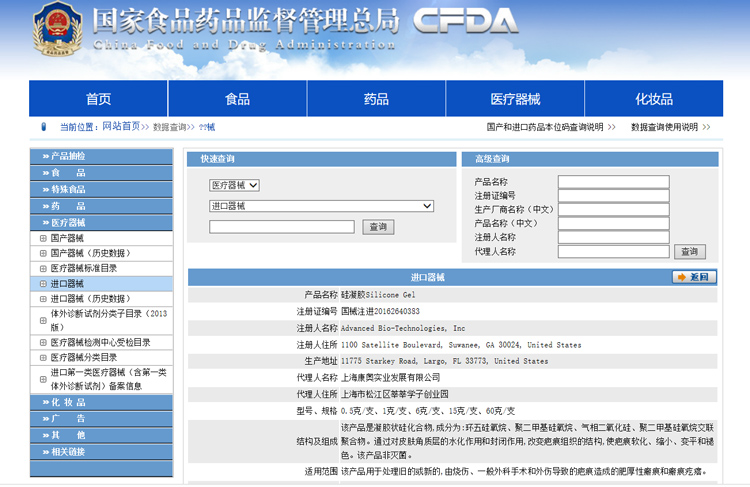This screenshot has width=750, height=487.
Task: Click the blue location marker icon beside 当前位置
Action: 43,127
